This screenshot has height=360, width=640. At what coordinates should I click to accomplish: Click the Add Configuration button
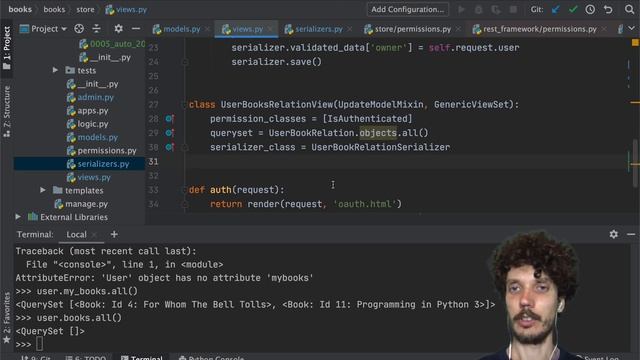(408, 9)
